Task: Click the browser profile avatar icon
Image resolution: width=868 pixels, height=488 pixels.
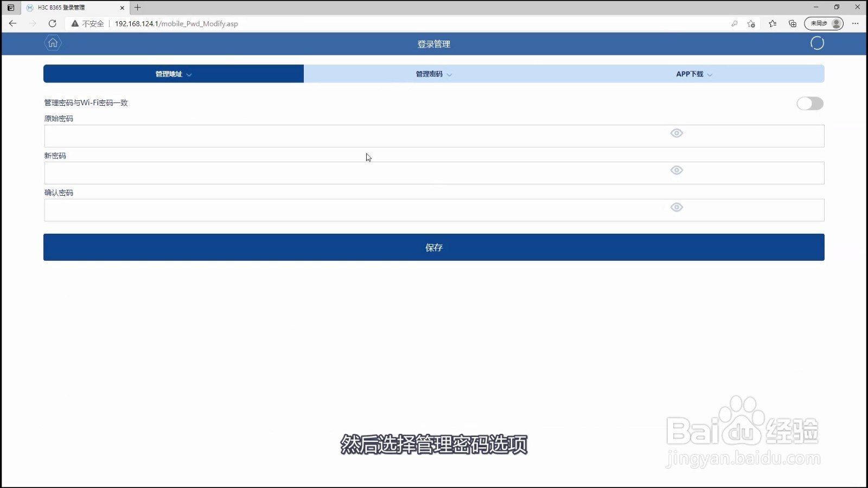Action: pos(836,23)
